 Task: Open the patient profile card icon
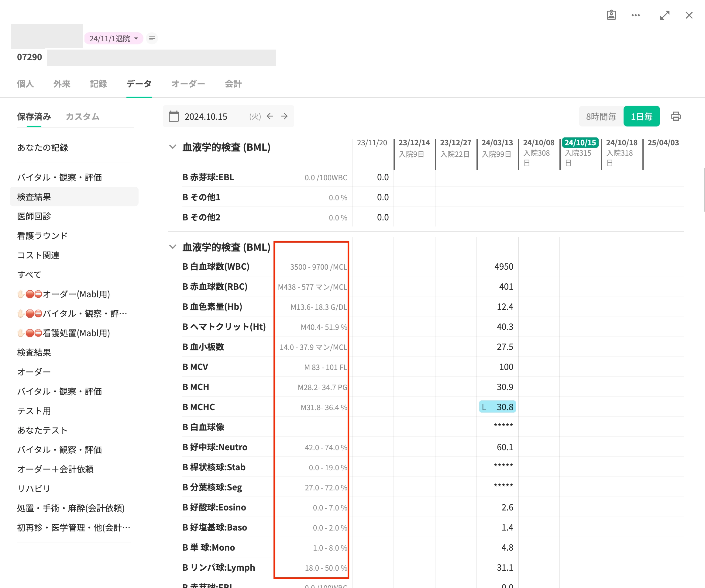[611, 15]
